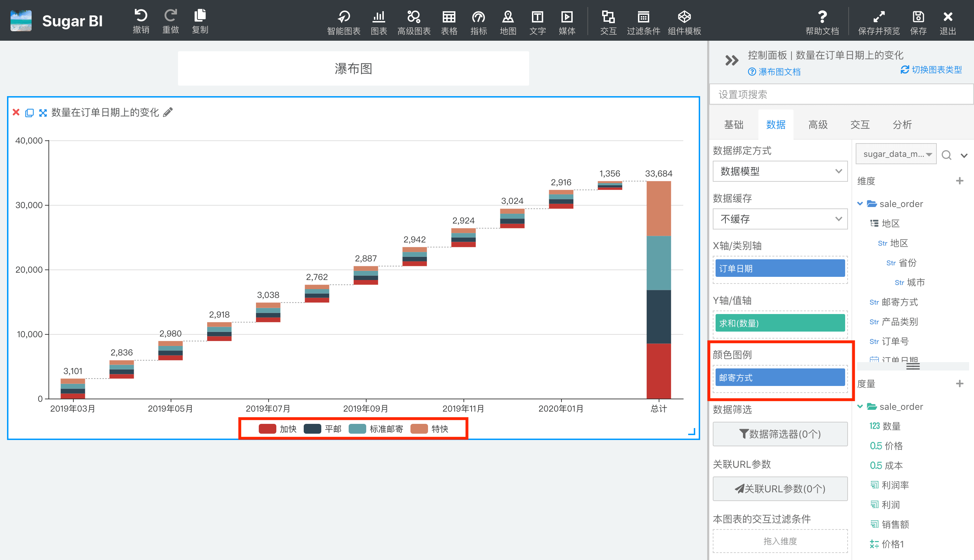The image size is (974, 560).
Task: Click 切换图表类型 to switch chart type
Action: pos(931,69)
